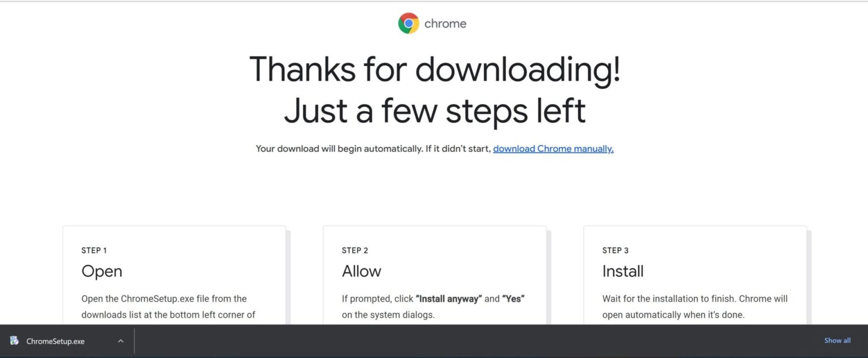Screen dimensions: 868x358
Task: Click Show all in the downloads bar
Action: coord(837,340)
